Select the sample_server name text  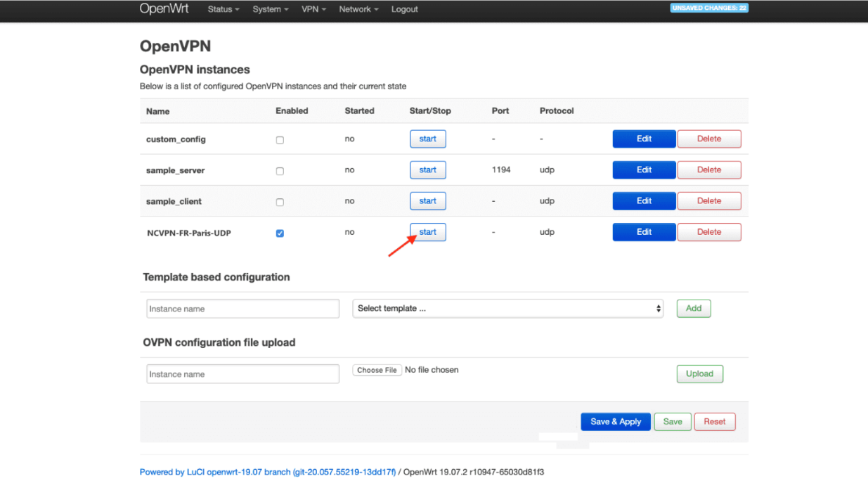pyautogui.click(x=176, y=171)
